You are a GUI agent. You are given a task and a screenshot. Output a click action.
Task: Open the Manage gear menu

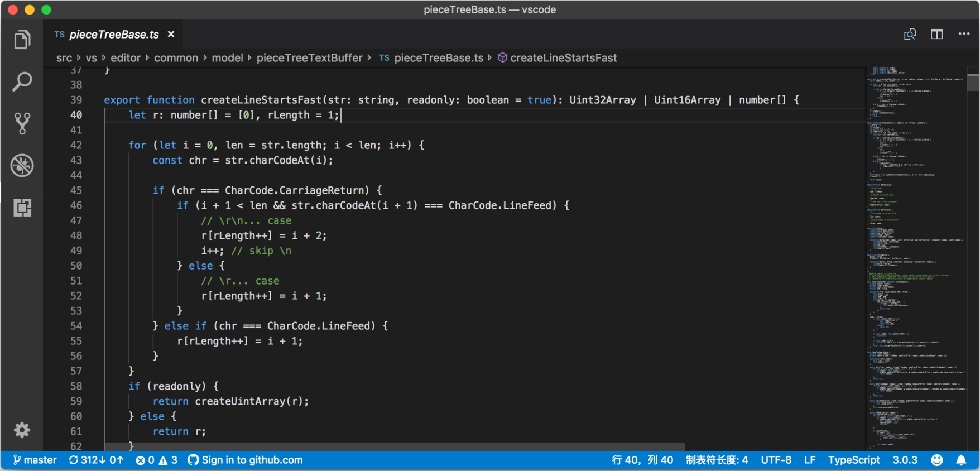[22, 430]
